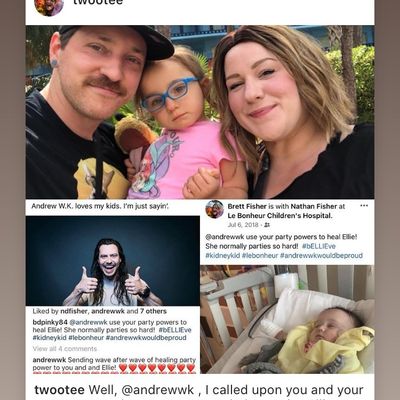Tap Brett Fisher's small profile picture
Image resolution: width=400 pixels, height=400 pixels.
[x=214, y=209]
